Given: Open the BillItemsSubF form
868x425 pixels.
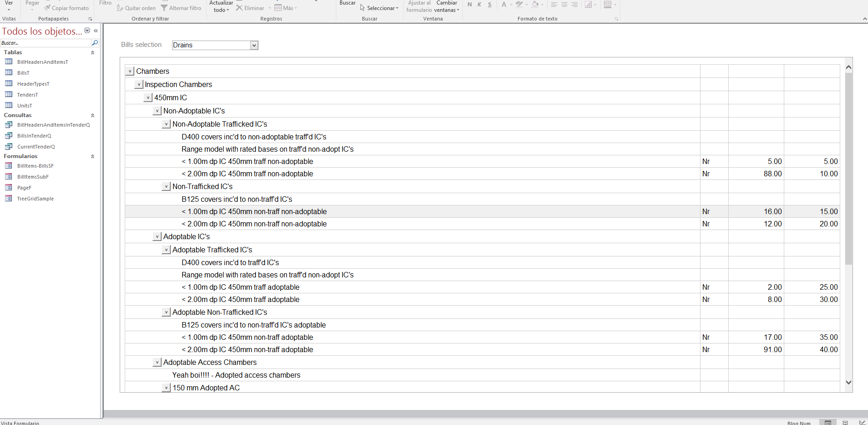Looking at the screenshot, I should click(x=33, y=177).
